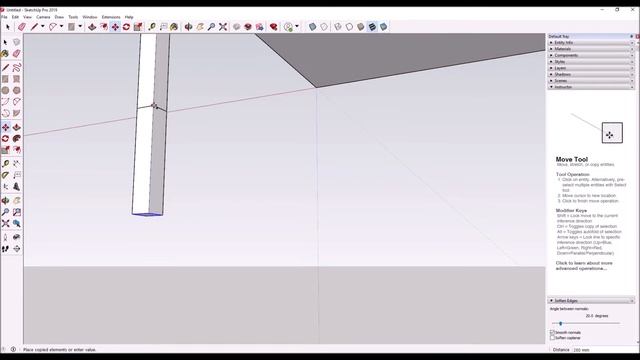Image resolution: width=640 pixels, height=360 pixels.
Task: Open the Extension Manager
Action: point(273,27)
